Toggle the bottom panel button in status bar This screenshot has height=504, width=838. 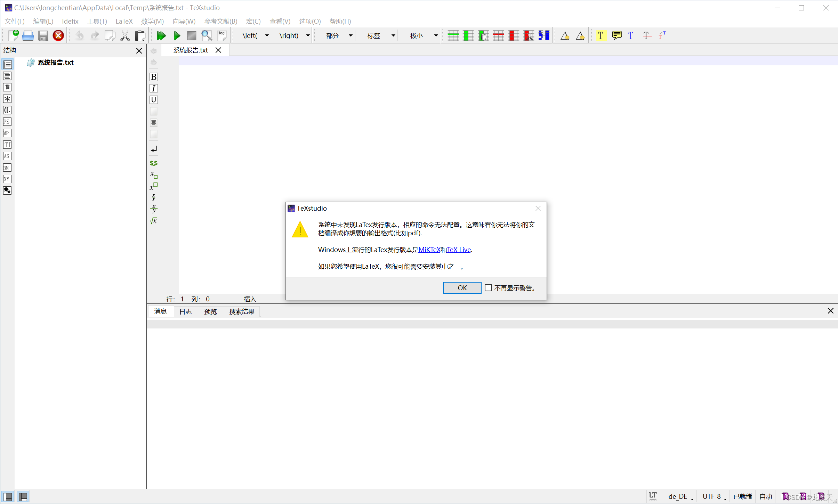[x=23, y=497]
